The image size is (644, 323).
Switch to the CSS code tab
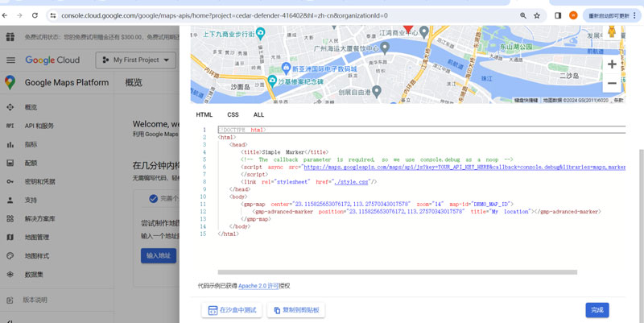pyautogui.click(x=233, y=115)
